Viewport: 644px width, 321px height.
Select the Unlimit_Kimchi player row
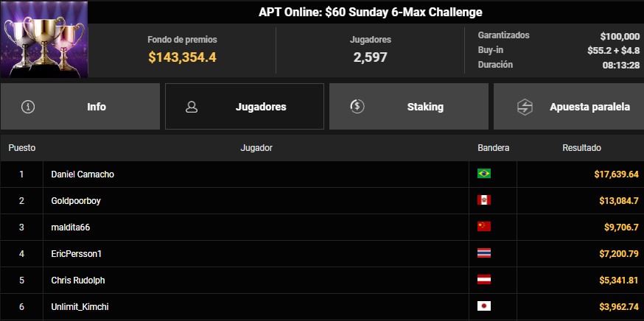click(x=322, y=306)
